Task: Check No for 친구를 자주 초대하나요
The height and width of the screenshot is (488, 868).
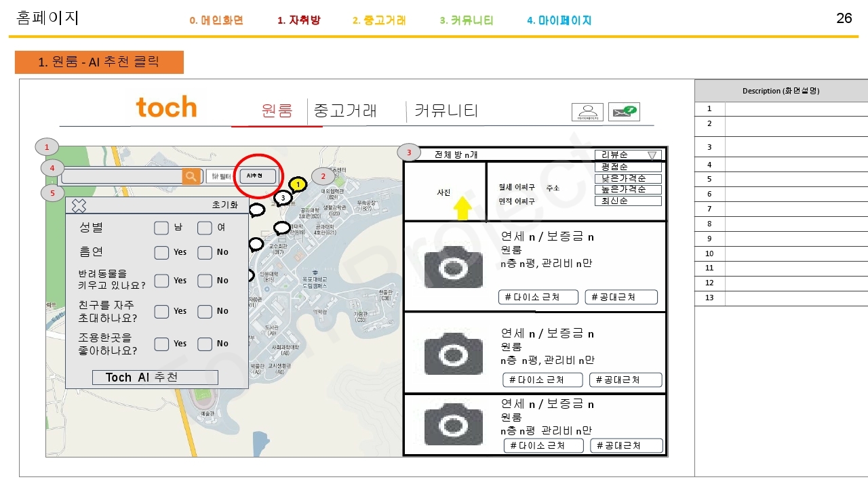Action: pos(205,312)
